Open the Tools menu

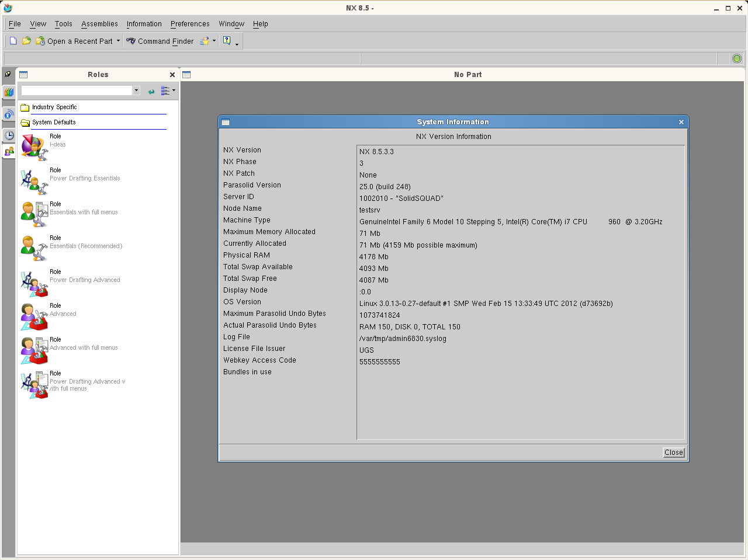[64, 24]
